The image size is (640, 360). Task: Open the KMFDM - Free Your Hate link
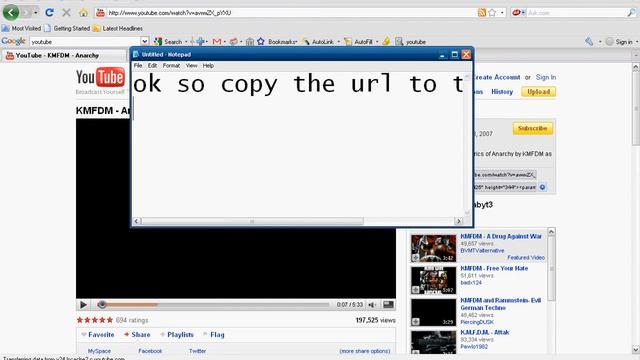pyautogui.click(x=494, y=269)
